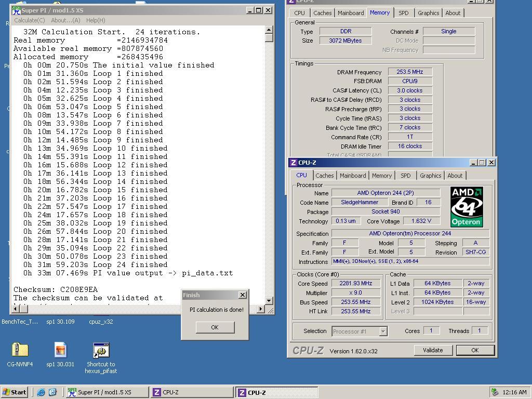Screen dimensions: 532x399
Task: Click the system tray network icon
Action: coord(495,392)
